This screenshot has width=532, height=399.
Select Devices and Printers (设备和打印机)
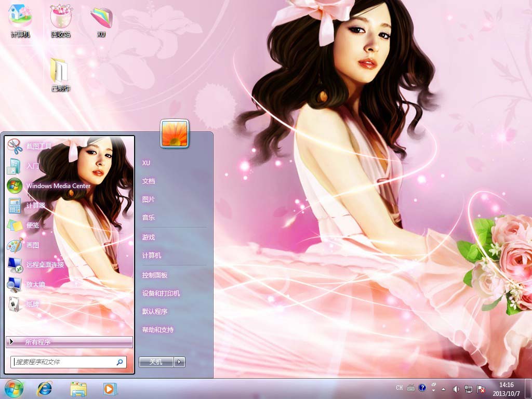(161, 294)
